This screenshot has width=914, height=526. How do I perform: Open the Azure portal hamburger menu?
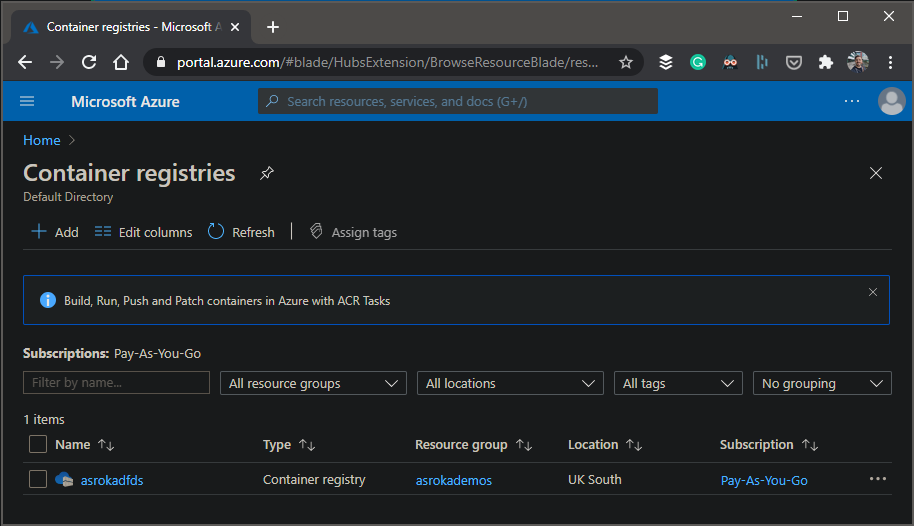27,101
